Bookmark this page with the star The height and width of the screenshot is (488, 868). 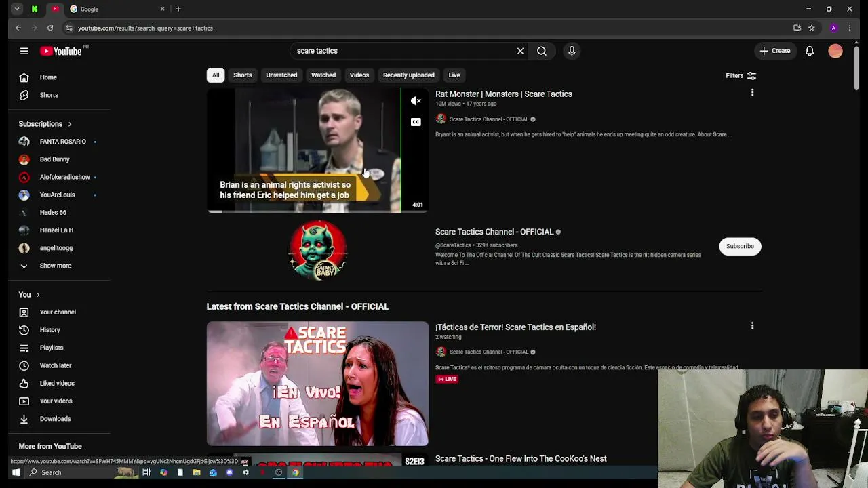[811, 28]
